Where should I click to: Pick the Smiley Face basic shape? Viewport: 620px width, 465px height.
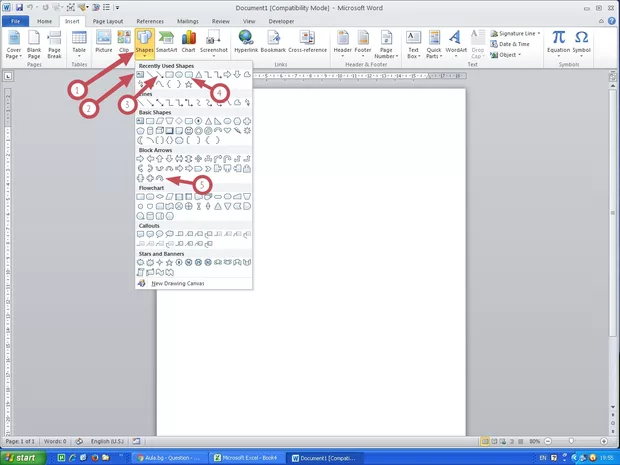(x=189, y=130)
